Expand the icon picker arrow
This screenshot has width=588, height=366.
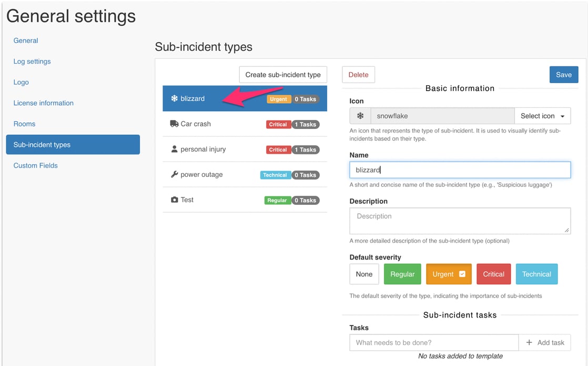(563, 115)
